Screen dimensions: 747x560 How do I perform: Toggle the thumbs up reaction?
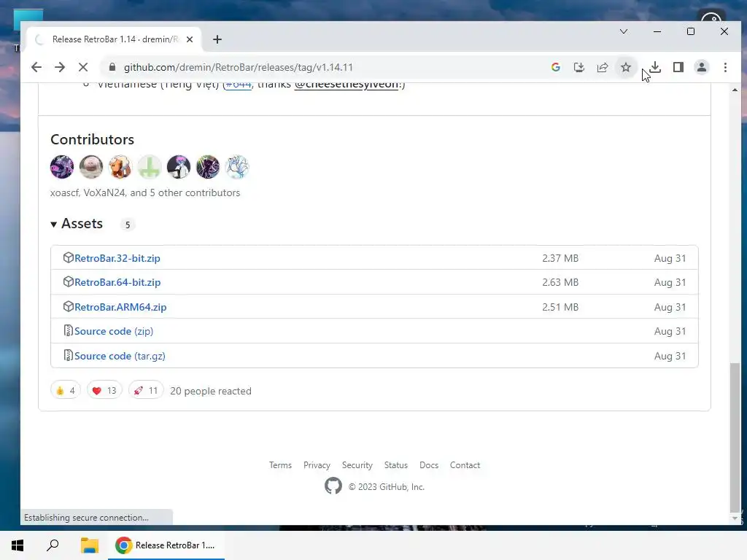pos(66,391)
